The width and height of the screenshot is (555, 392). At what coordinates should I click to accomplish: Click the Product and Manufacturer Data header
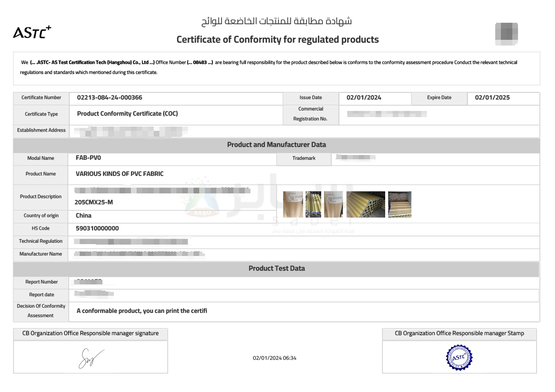point(277,145)
